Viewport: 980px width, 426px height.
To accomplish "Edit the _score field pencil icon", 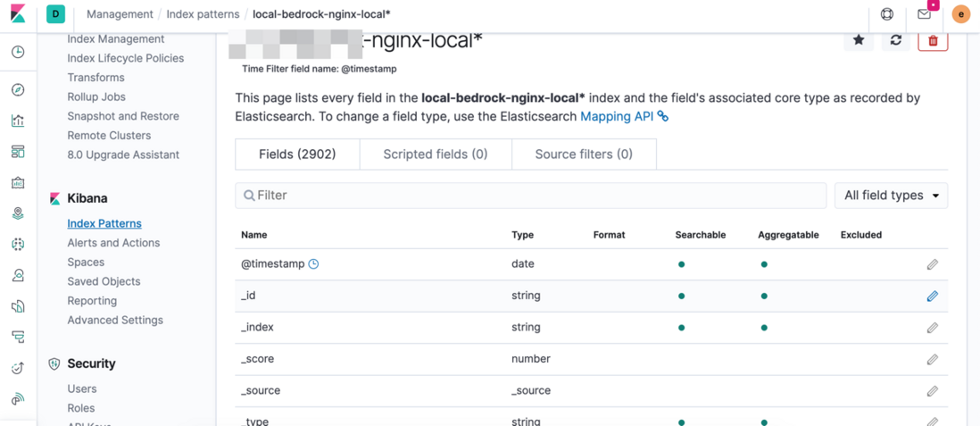I will 933,359.
